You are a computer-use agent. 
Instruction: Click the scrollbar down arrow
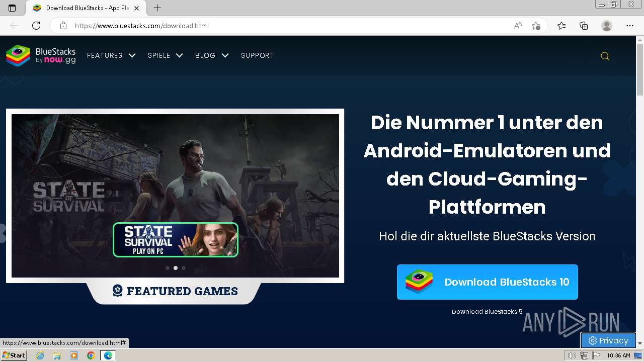click(640, 343)
